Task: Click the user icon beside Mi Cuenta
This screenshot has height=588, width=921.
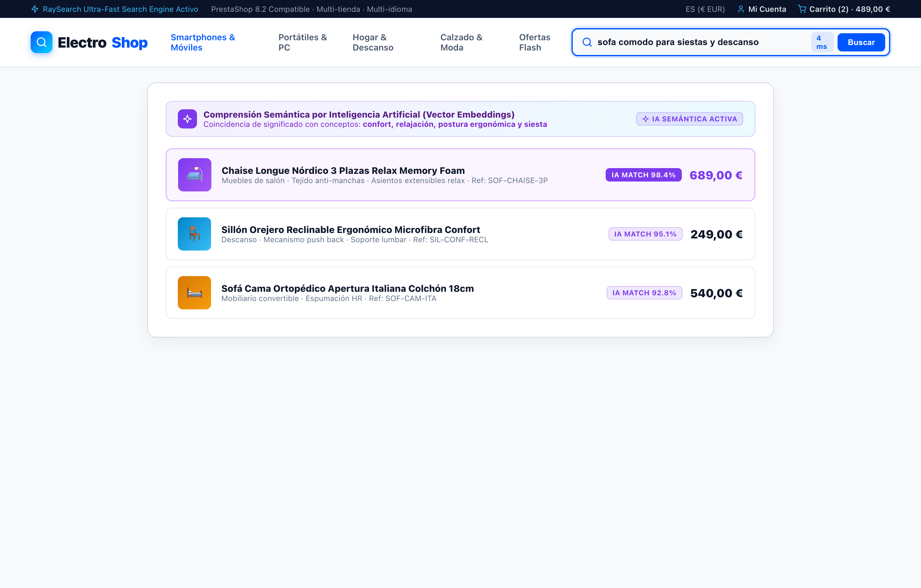Action: click(741, 9)
